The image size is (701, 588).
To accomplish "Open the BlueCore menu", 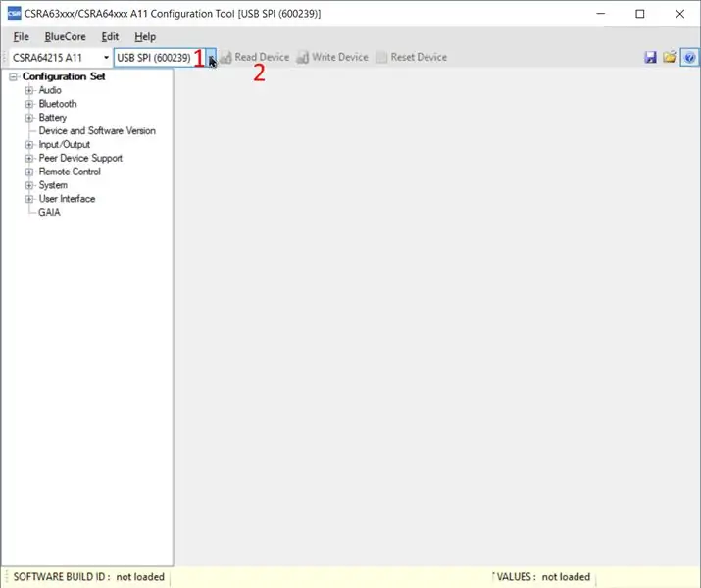I will pyautogui.click(x=66, y=37).
